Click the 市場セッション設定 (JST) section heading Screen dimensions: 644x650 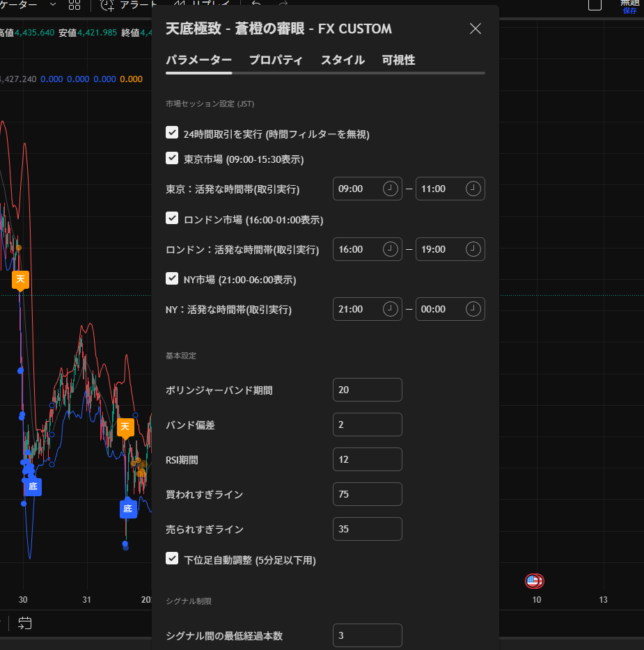coord(210,104)
